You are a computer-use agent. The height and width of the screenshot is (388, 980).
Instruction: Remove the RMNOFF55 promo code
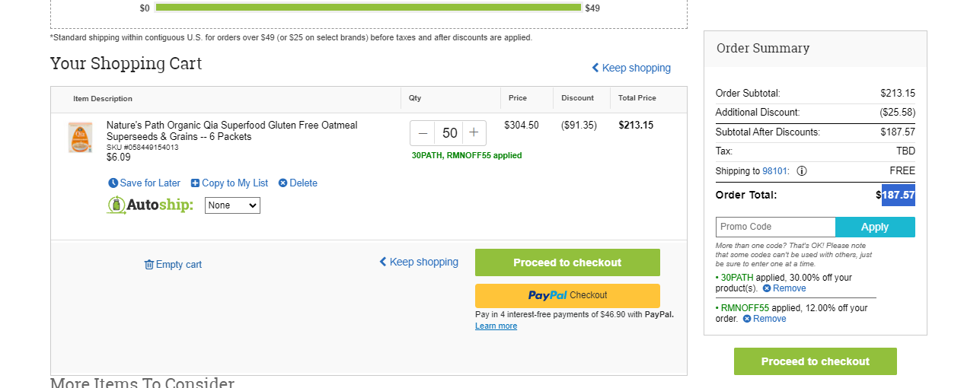pyautogui.click(x=765, y=319)
